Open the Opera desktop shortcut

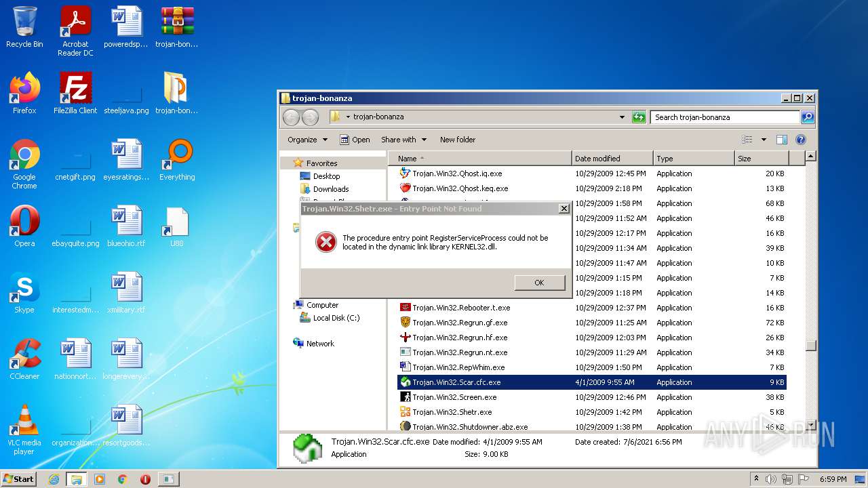click(24, 226)
